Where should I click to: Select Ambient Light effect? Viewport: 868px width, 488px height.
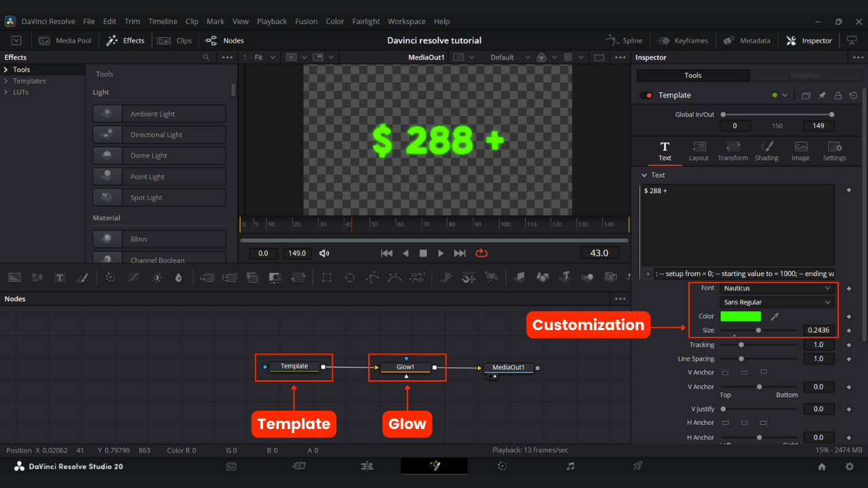[x=159, y=114]
